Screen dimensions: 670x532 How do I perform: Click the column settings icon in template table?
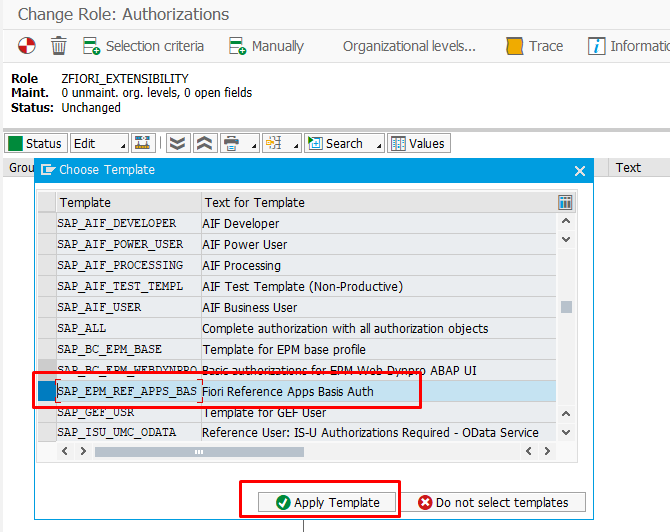pyautogui.click(x=565, y=202)
